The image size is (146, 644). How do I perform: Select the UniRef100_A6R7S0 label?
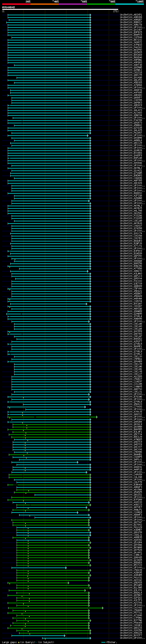pos(131,389)
